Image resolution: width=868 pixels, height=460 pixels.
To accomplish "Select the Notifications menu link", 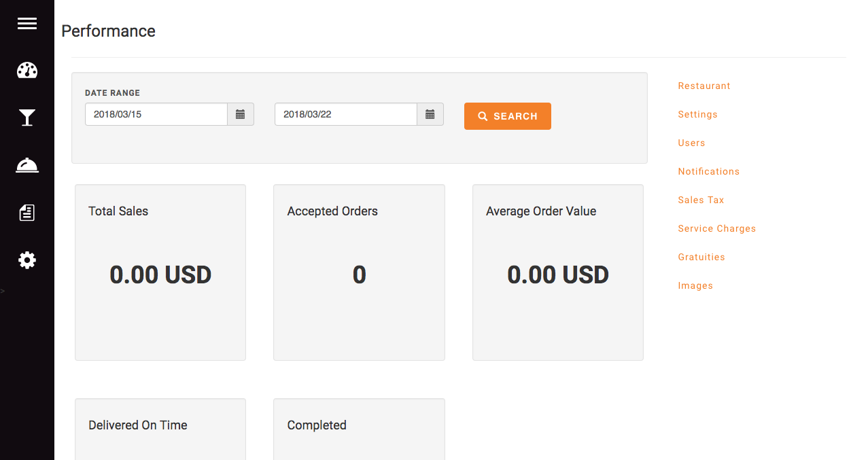I will coord(708,172).
